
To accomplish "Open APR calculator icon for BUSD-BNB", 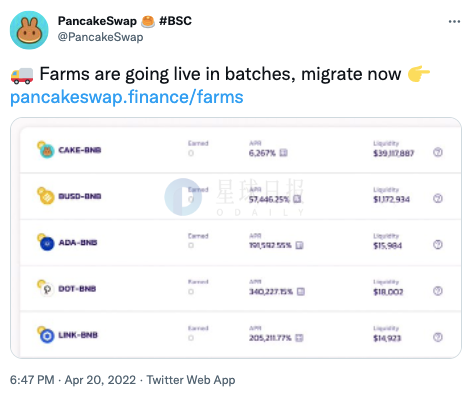I will [x=297, y=199].
